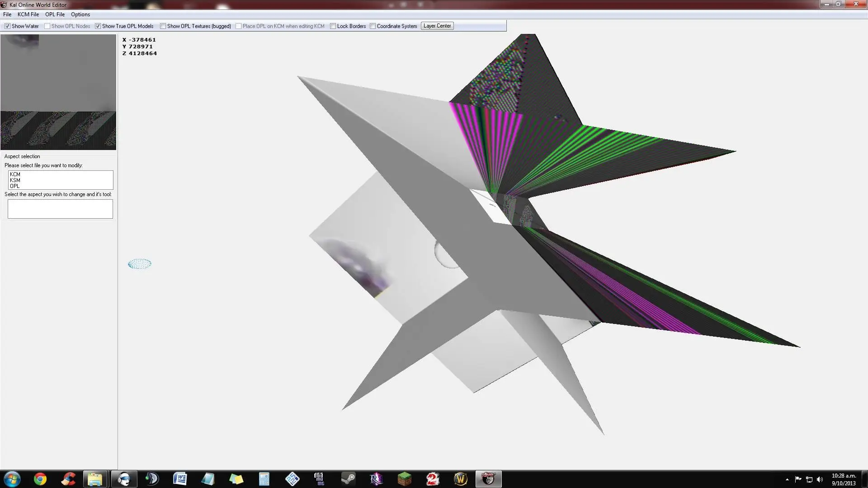Click the Layer Center button
The height and width of the screenshot is (488, 868).
[x=437, y=26]
